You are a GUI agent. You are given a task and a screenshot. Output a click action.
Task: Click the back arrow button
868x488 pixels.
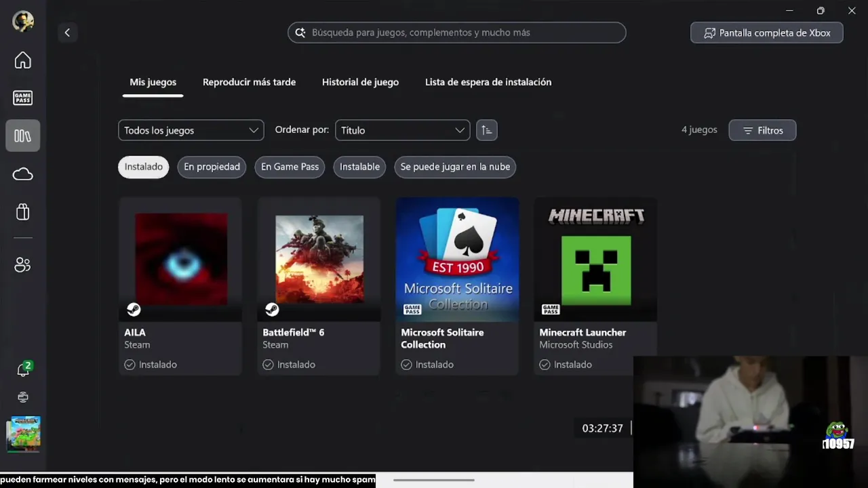coord(67,33)
